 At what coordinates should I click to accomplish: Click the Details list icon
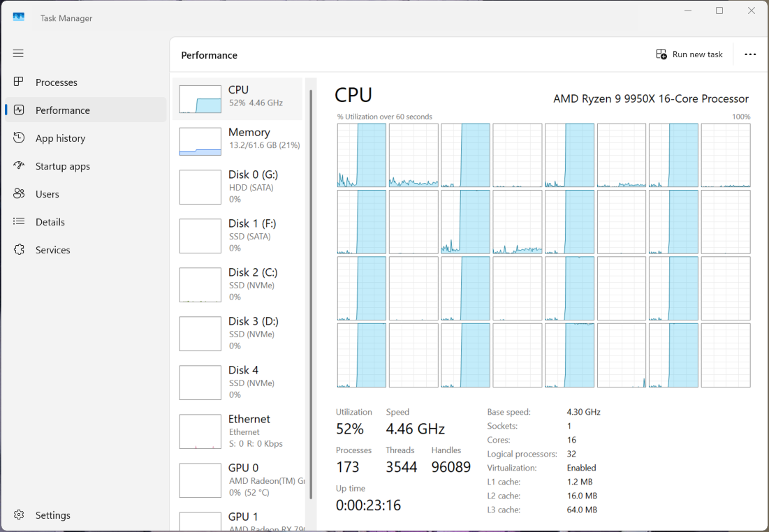(x=19, y=221)
